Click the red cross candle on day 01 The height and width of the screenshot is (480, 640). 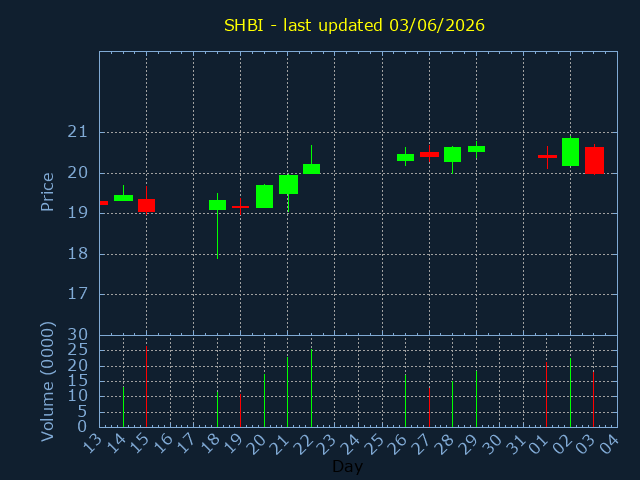pos(547,156)
